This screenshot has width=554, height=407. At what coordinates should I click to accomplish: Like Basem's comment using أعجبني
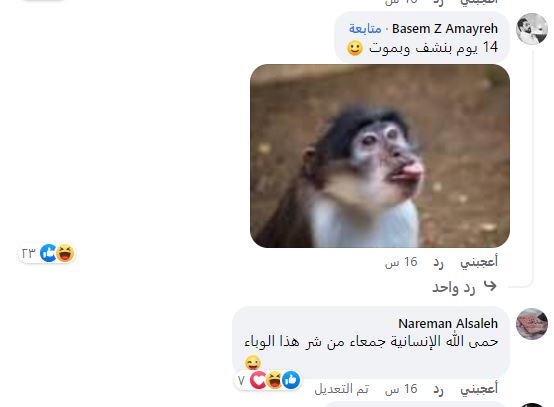479,262
